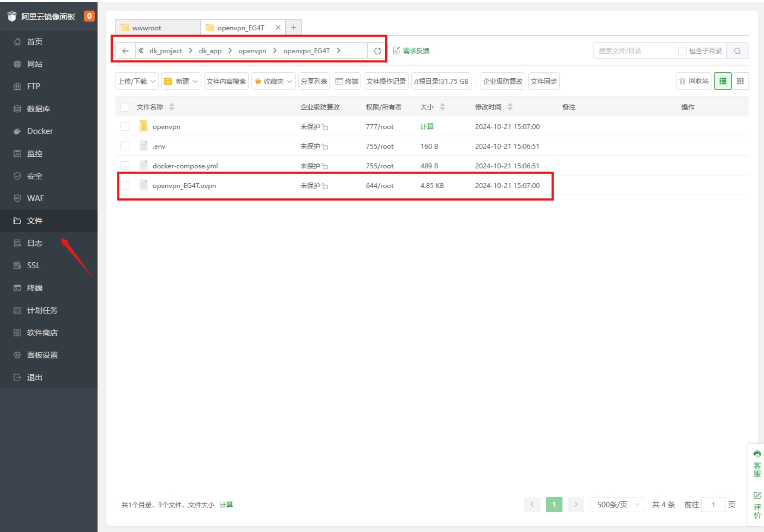Click the lock icon for .env file

tap(325, 147)
